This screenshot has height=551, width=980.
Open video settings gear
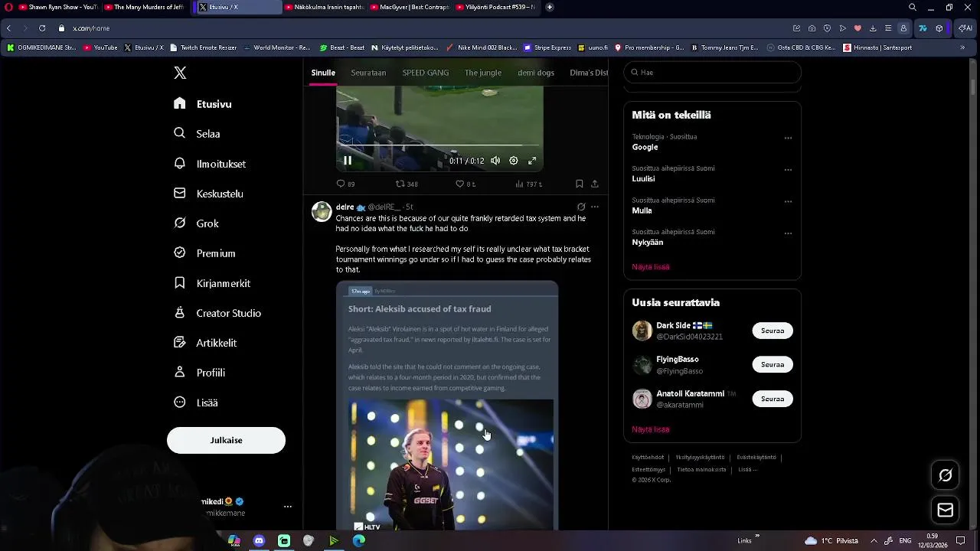click(x=514, y=161)
